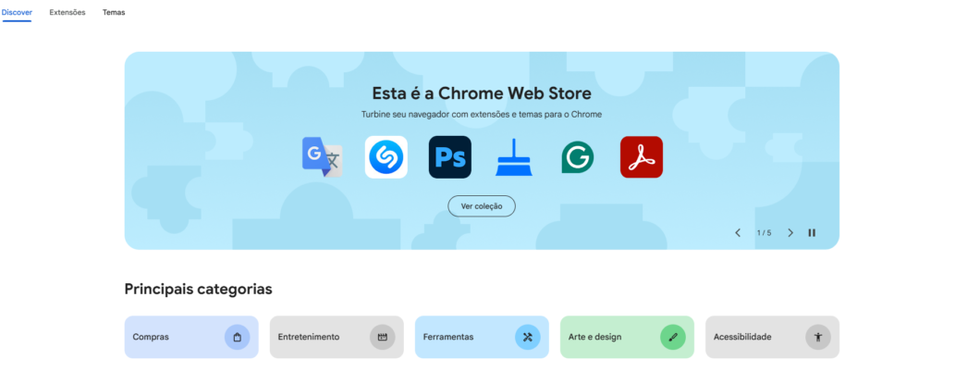Open the Compras category card
This screenshot has height=384, width=980.
(191, 337)
